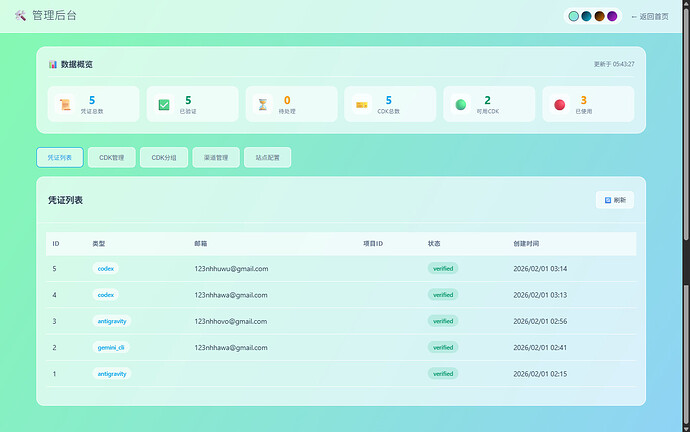Go back via 返回首页 link
This screenshot has width=690, height=432.
[650, 17]
